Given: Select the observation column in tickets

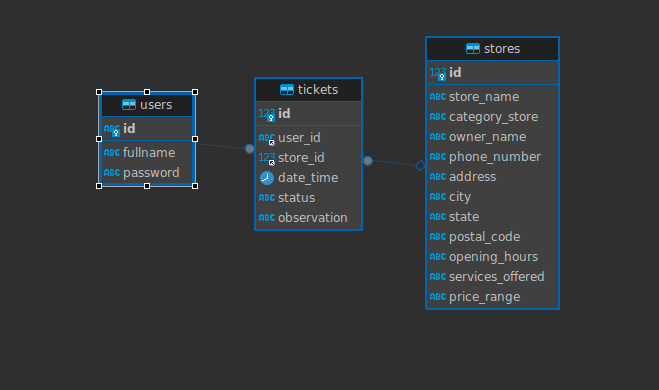Looking at the screenshot, I should [x=308, y=218].
